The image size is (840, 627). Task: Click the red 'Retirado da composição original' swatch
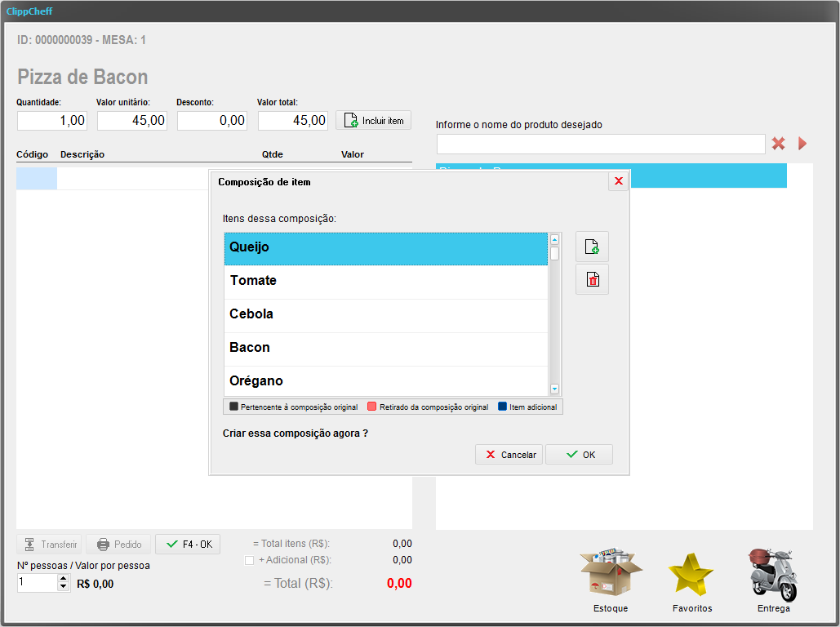pyautogui.click(x=372, y=407)
